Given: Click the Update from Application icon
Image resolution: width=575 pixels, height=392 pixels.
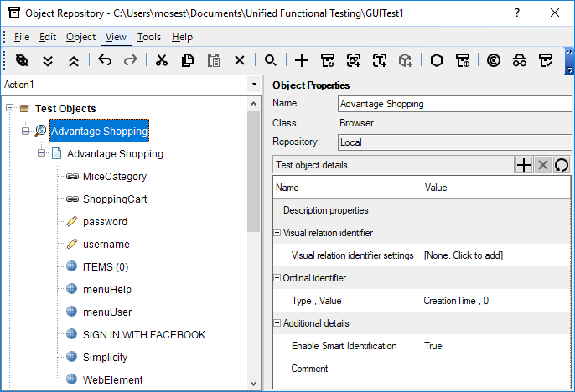Looking at the screenshot, I should [x=328, y=60].
